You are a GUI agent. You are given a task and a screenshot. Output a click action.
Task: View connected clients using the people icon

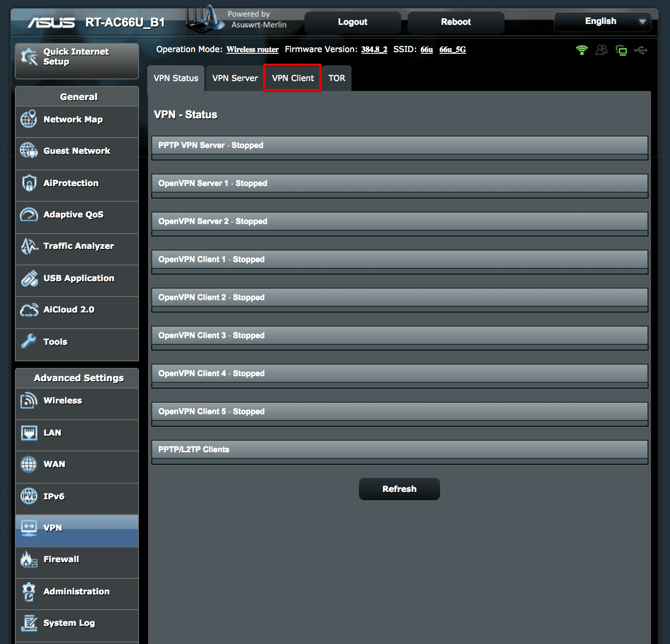point(601,50)
